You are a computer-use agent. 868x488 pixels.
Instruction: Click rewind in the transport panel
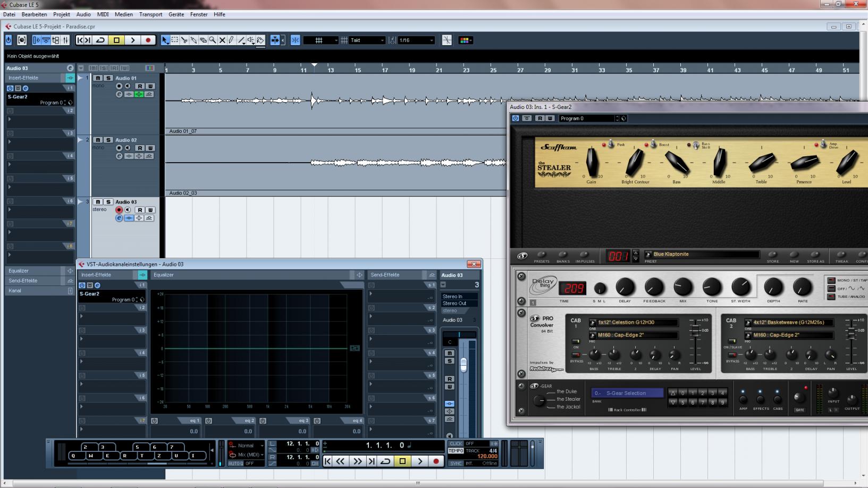tap(341, 461)
